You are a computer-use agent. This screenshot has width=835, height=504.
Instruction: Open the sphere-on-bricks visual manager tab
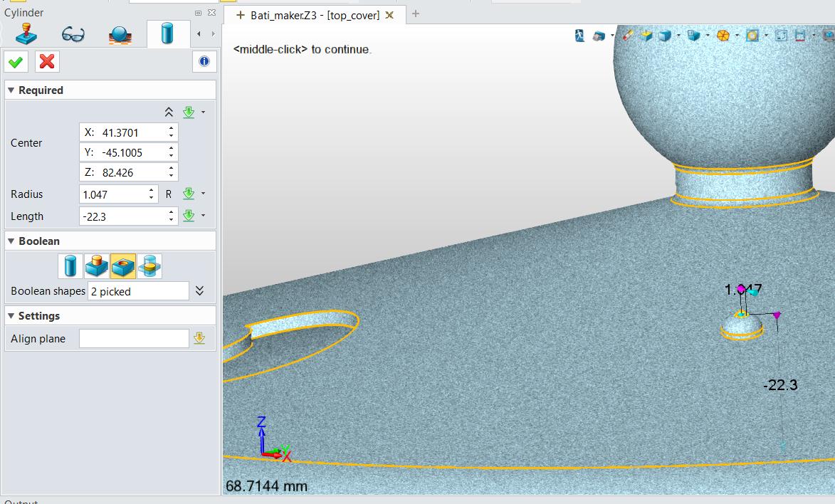(x=120, y=35)
